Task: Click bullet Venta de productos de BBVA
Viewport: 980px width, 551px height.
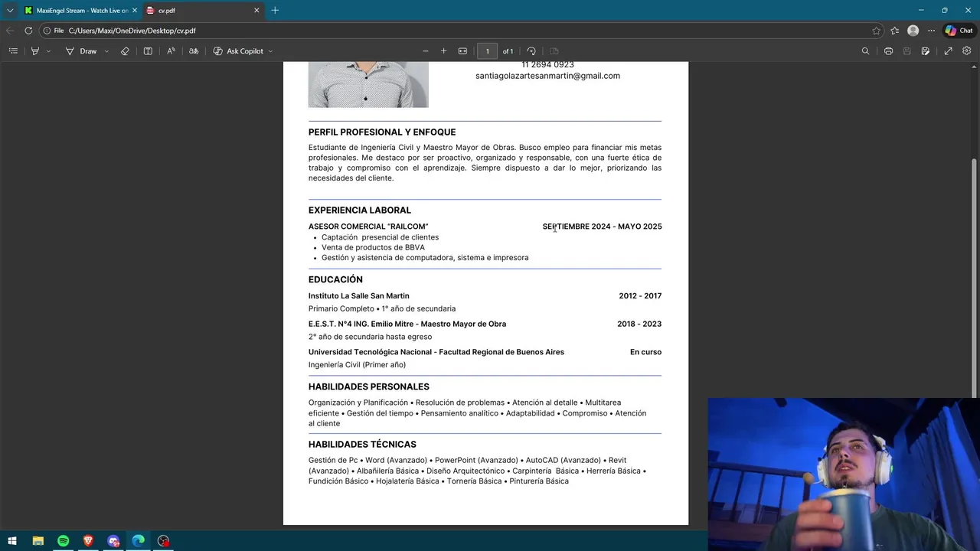Action: (x=373, y=247)
